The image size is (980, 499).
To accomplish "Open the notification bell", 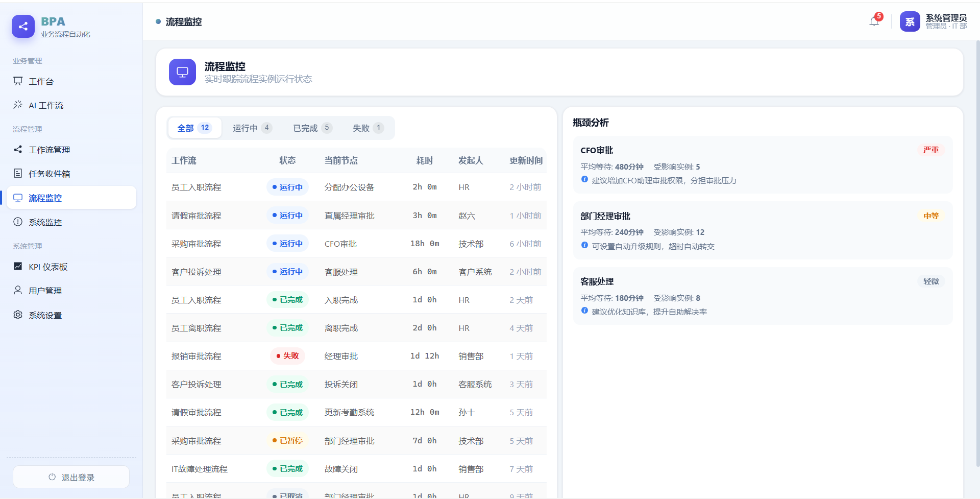I will click(874, 21).
